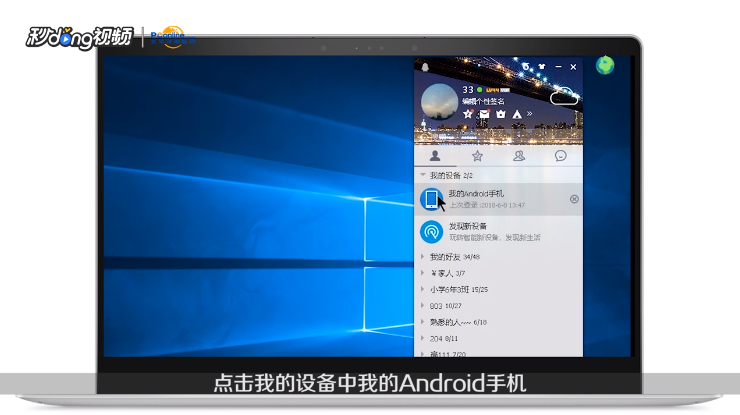Switch to the groups tab
Screen dimensions: 740x415
click(519, 156)
